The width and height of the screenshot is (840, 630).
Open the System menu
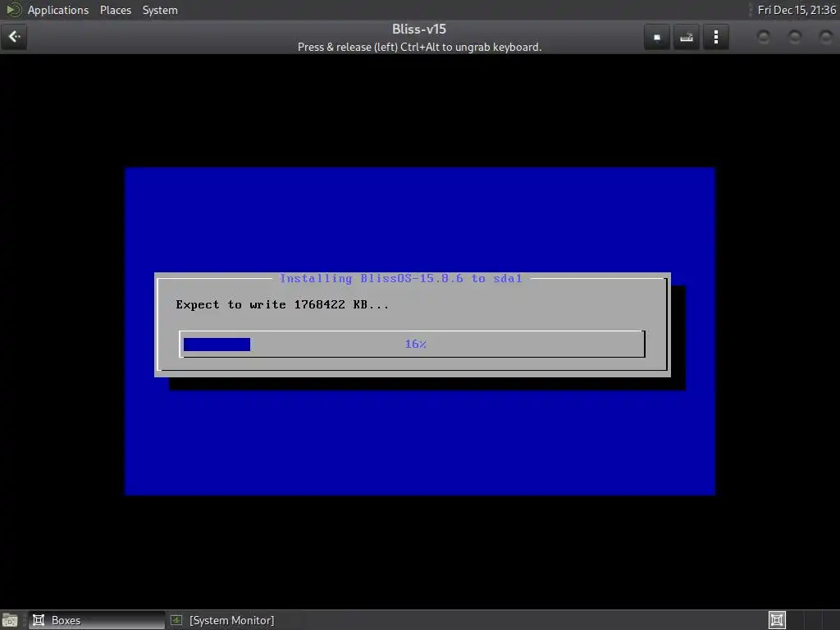pos(160,10)
